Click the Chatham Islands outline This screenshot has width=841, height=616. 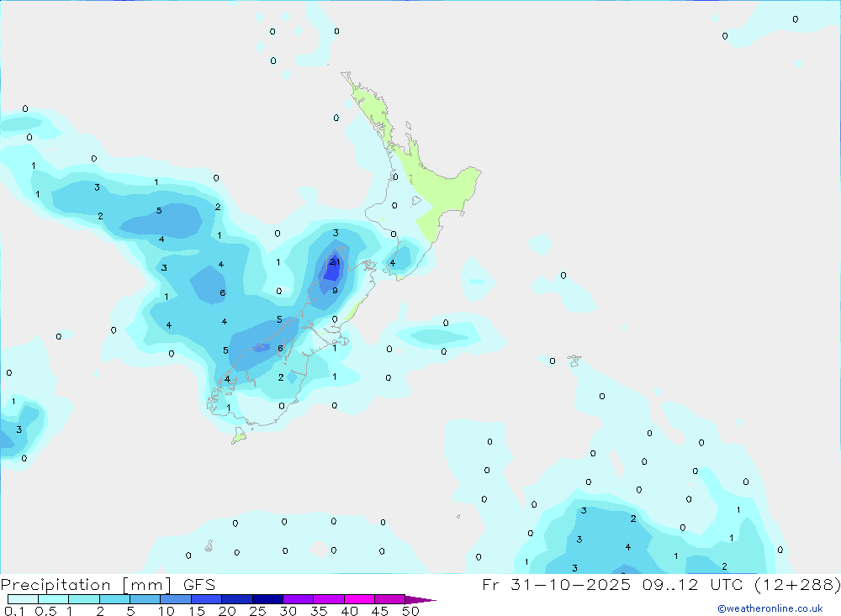pos(574,361)
